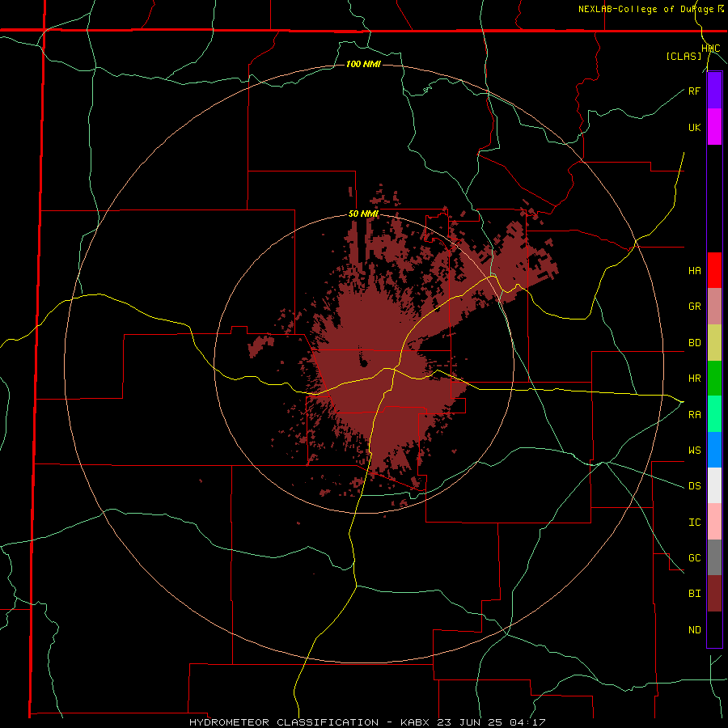Click the BI legend label
Viewport: 728px width, 728px height.
click(694, 594)
